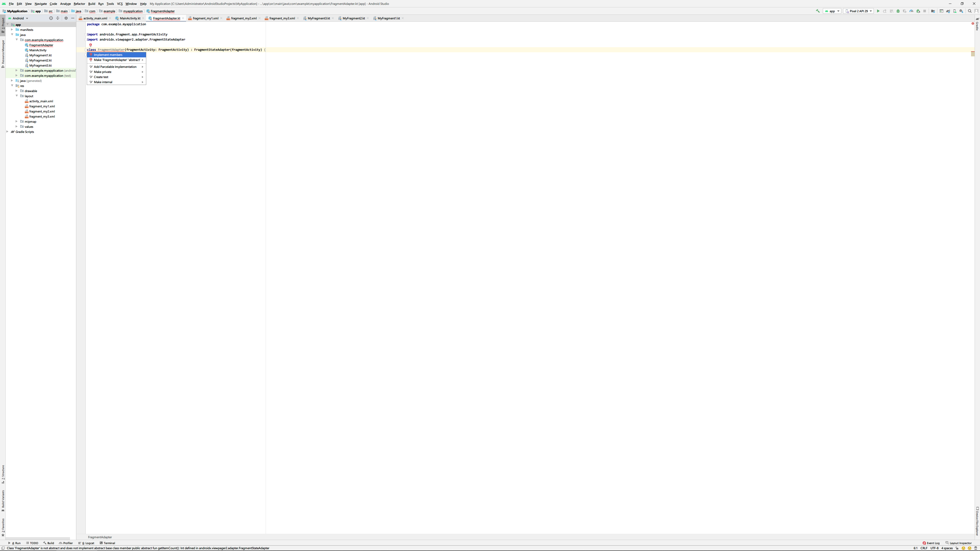Open the Profiler gauge icon in toolbar
The height and width of the screenshot is (551, 980).
pyautogui.click(x=911, y=11)
